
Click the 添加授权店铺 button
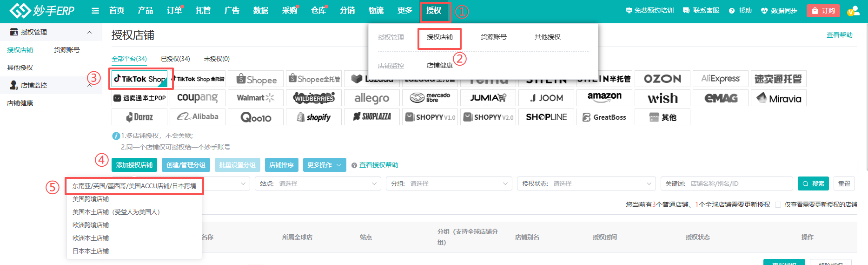pos(134,165)
